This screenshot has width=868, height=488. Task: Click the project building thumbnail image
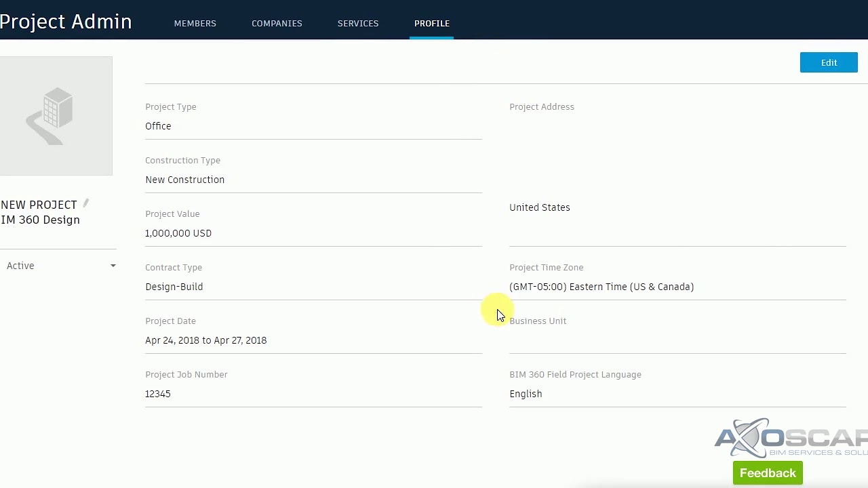pyautogui.click(x=56, y=116)
